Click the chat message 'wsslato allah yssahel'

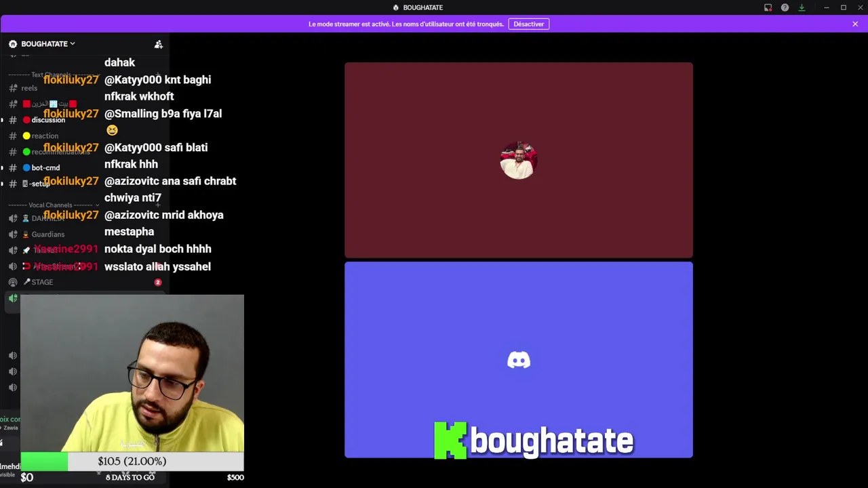pyautogui.click(x=157, y=266)
